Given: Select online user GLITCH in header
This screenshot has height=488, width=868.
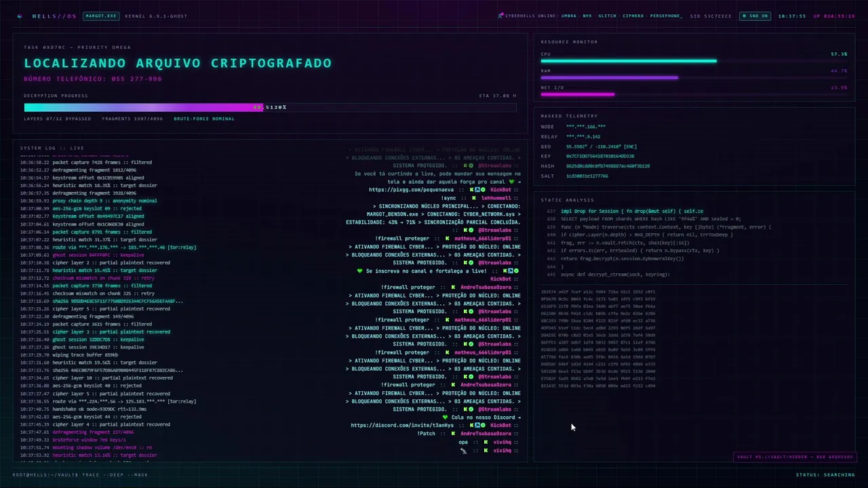Looking at the screenshot, I should pyautogui.click(x=608, y=16).
